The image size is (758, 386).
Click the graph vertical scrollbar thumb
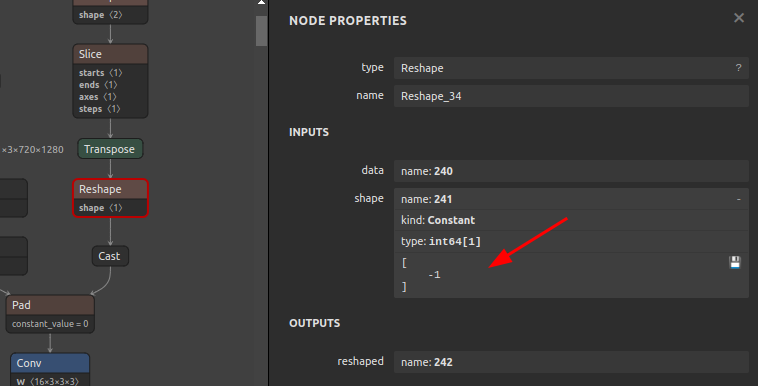pos(261,30)
